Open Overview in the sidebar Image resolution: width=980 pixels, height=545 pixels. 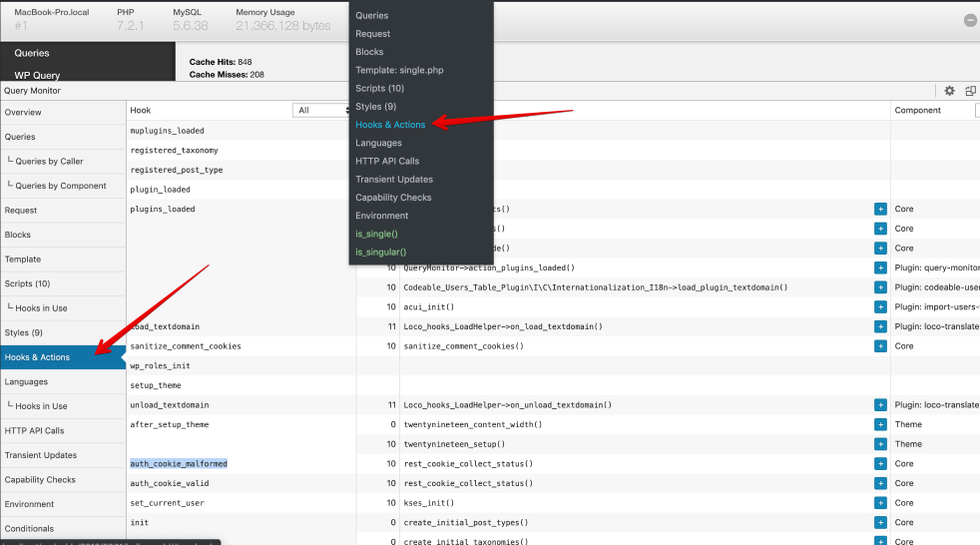[63, 113]
